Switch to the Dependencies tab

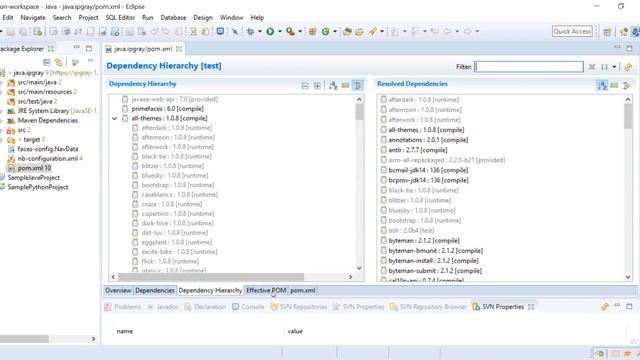click(155, 291)
